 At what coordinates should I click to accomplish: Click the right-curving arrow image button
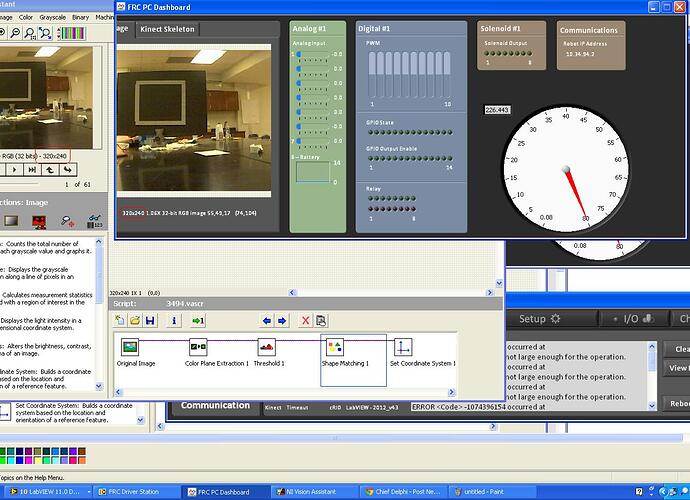68,169
